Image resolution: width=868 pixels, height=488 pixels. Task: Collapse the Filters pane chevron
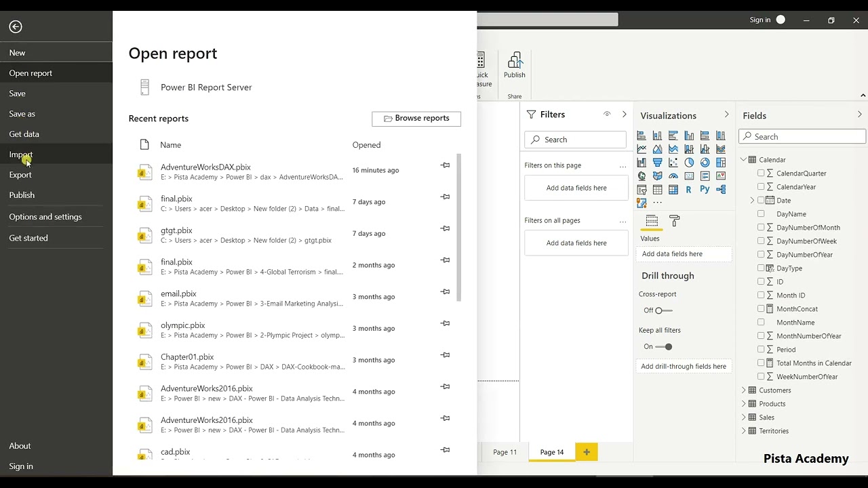pyautogui.click(x=624, y=115)
